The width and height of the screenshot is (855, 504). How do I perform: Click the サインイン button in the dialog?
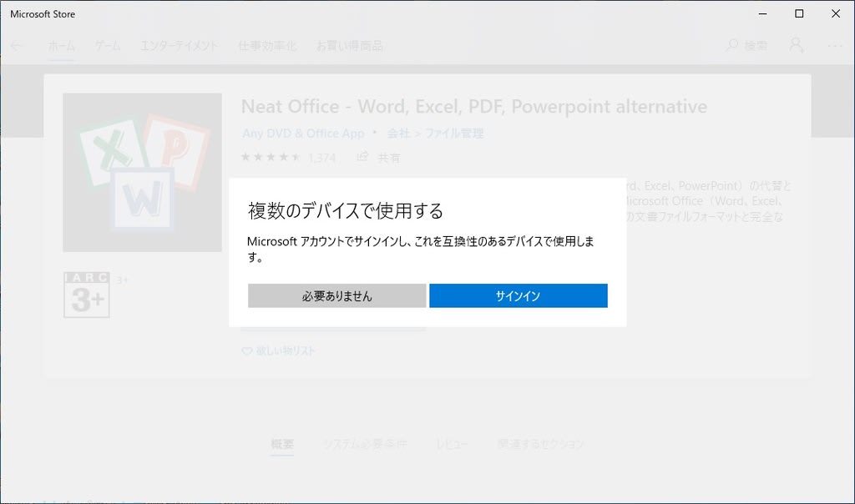coord(518,295)
